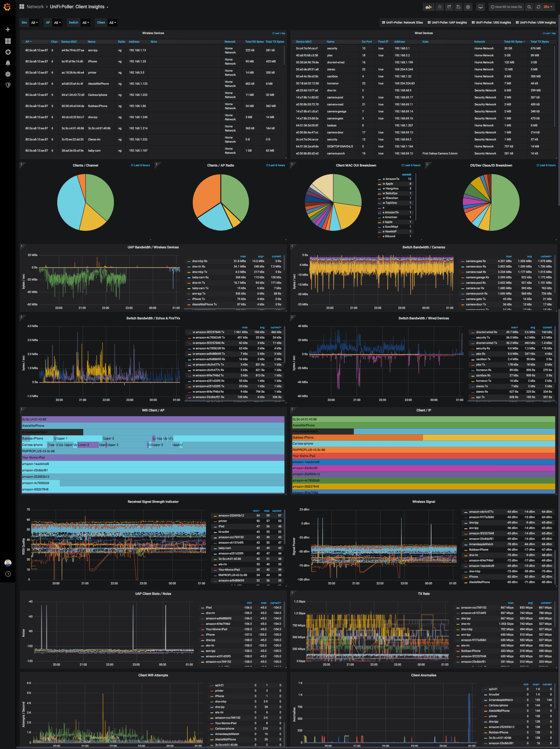
Task: Open UniFi-Poller: UAP Insights dashboard link
Action: click(x=447, y=23)
